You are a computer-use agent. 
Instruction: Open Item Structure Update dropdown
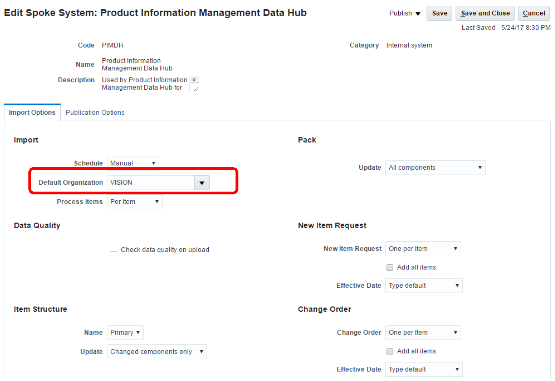coord(157,352)
